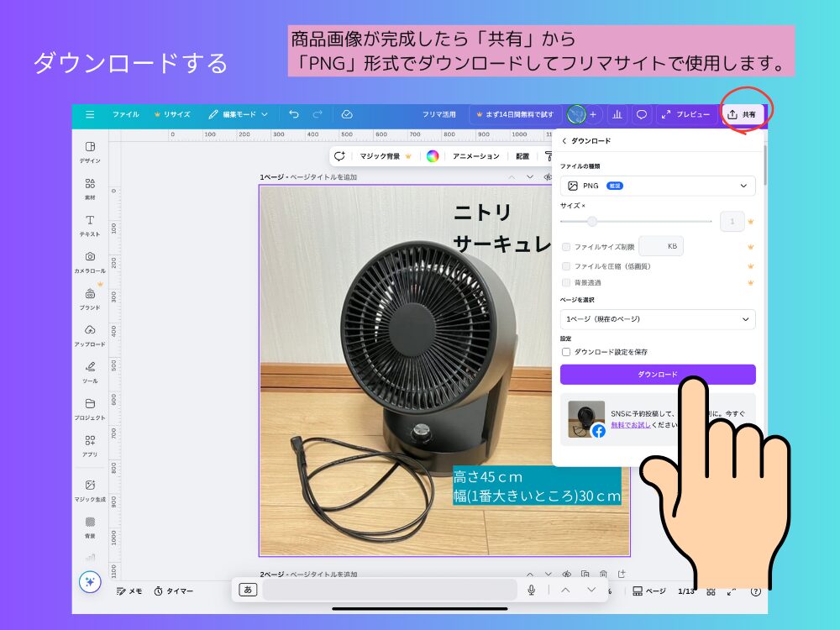Open the 素材 (Elements) sidebar panel

coord(90,187)
